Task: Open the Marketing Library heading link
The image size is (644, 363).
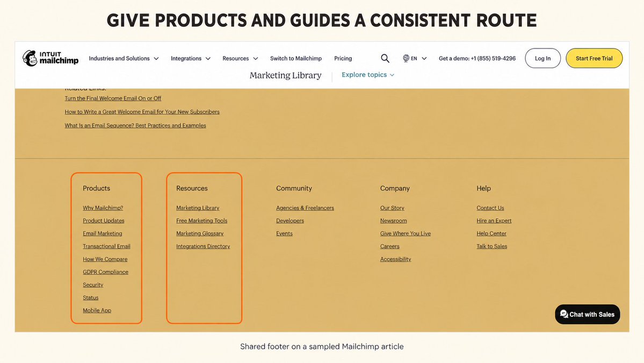Action: pyautogui.click(x=285, y=75)
